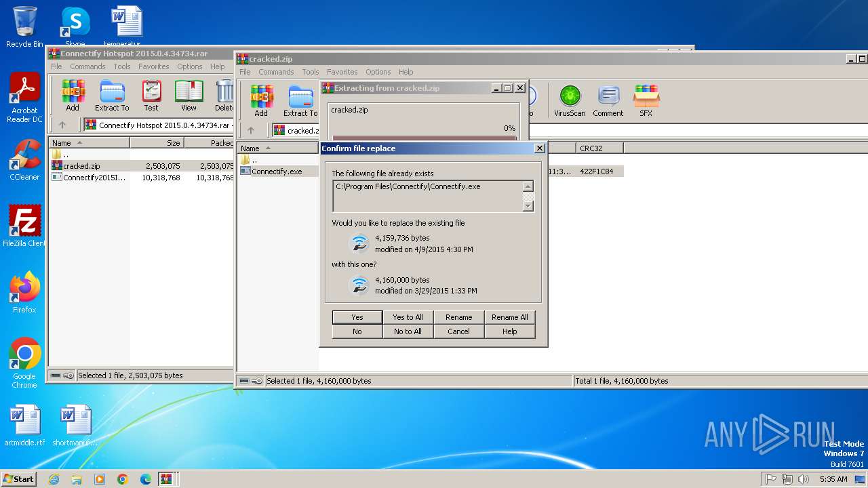Launch Firefox desktop shortcut
This screenshot has height=488, width=868.
point(24,293)
